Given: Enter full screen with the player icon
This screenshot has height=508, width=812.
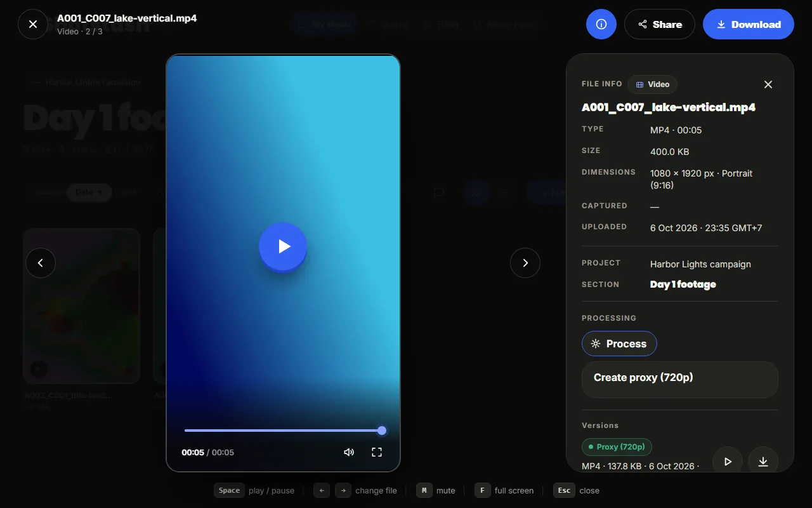Looking at the screenshot, I should point(377,452).
